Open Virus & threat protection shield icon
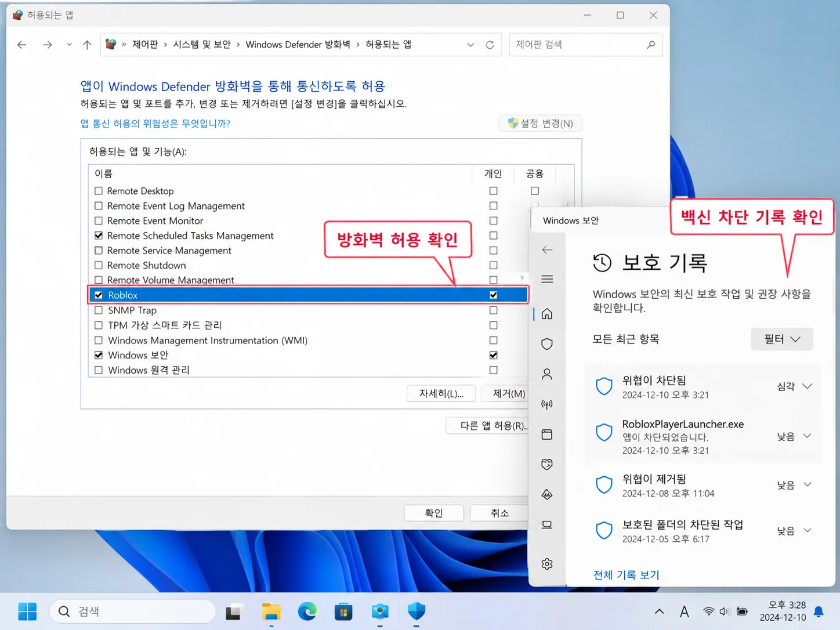Screen dimensions: 840x630 547,344
